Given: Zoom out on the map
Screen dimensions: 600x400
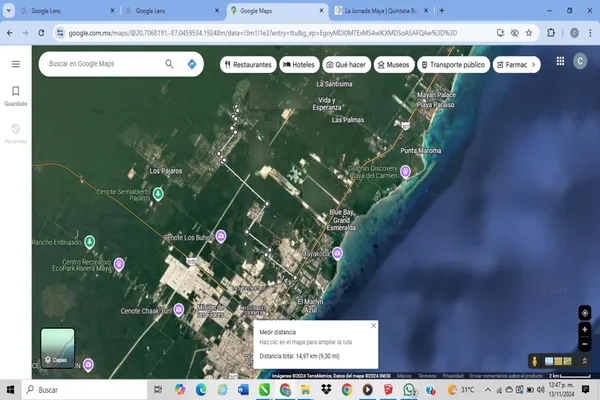Looking at the screenshot, I should click(585, 342).
